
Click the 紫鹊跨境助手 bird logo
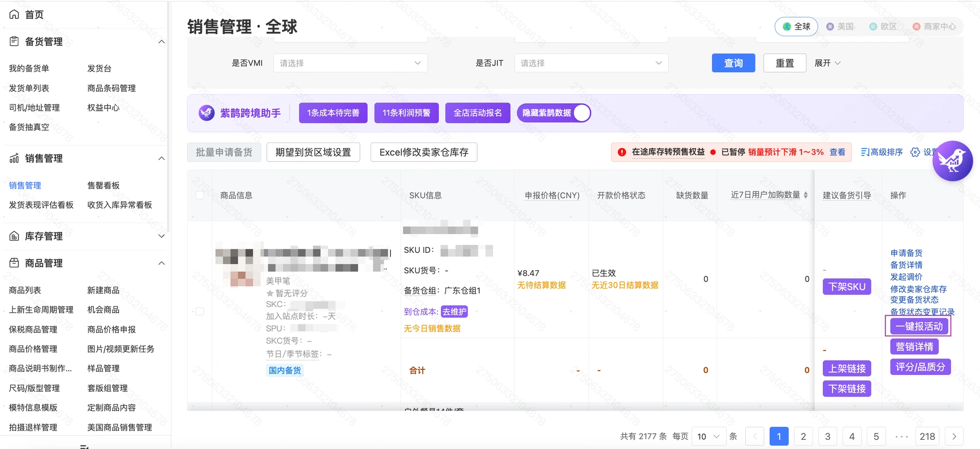[x=207, y=113]
